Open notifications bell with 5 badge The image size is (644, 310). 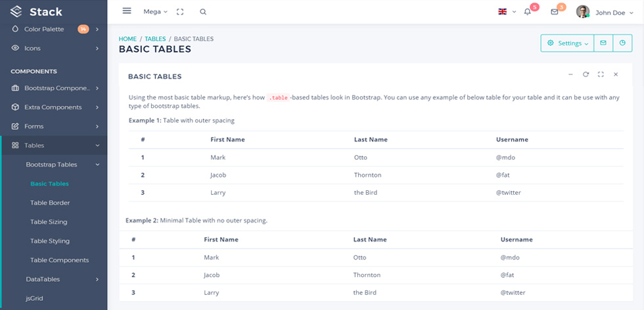point(528,12)
